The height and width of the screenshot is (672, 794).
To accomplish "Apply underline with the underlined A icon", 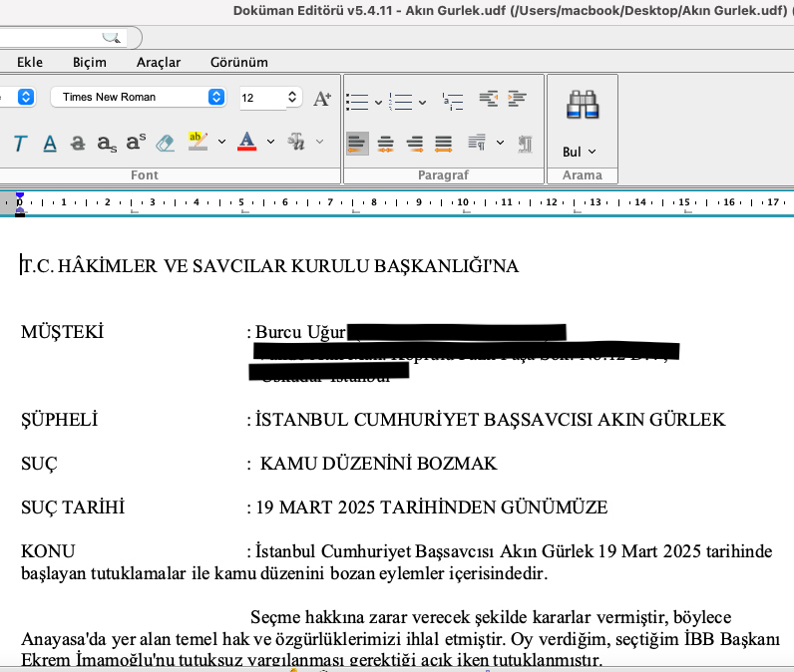I will coord(50,144).
